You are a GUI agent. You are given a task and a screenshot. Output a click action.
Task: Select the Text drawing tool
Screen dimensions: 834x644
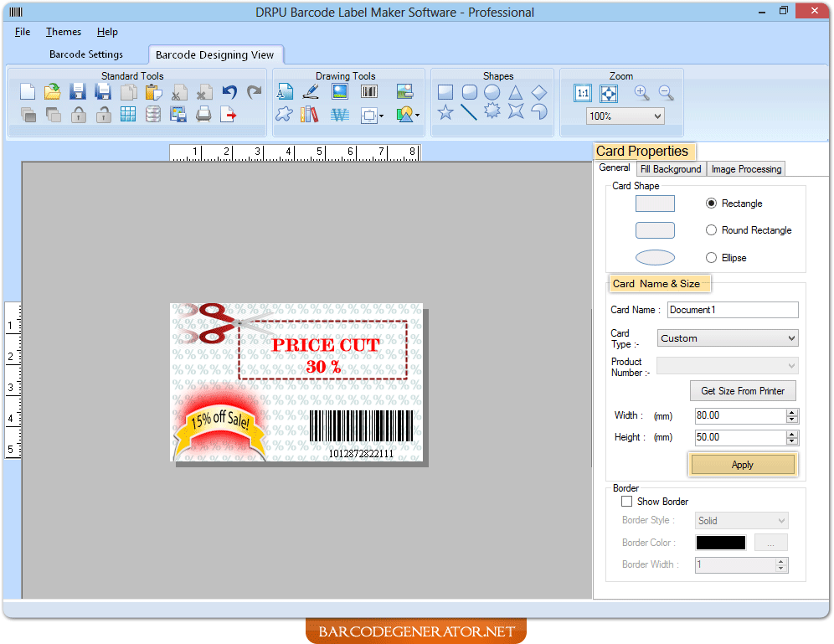tap(285, 92)
